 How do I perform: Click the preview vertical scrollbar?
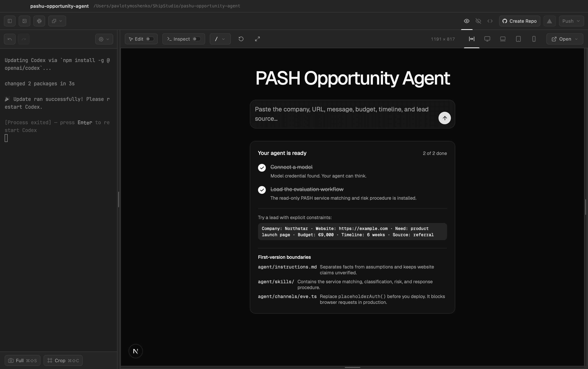[585, 207]
